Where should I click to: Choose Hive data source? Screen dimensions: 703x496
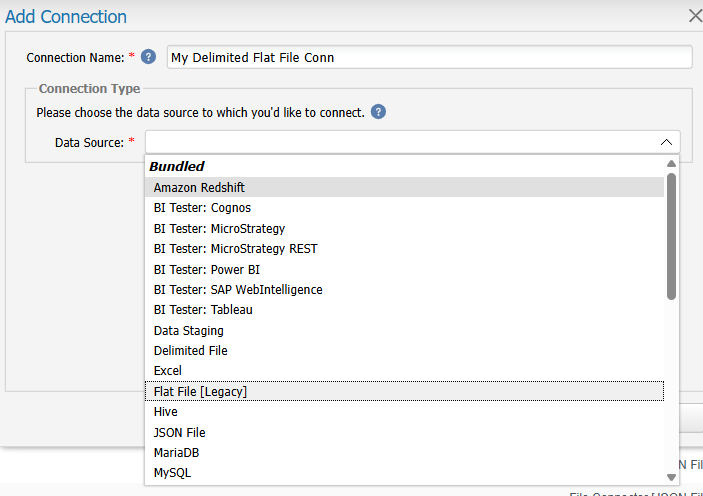[x=404, y=411]
